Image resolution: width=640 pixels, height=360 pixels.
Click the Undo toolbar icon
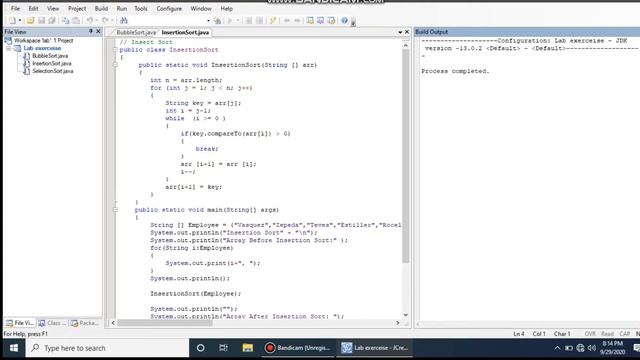[x=89, y=20]
